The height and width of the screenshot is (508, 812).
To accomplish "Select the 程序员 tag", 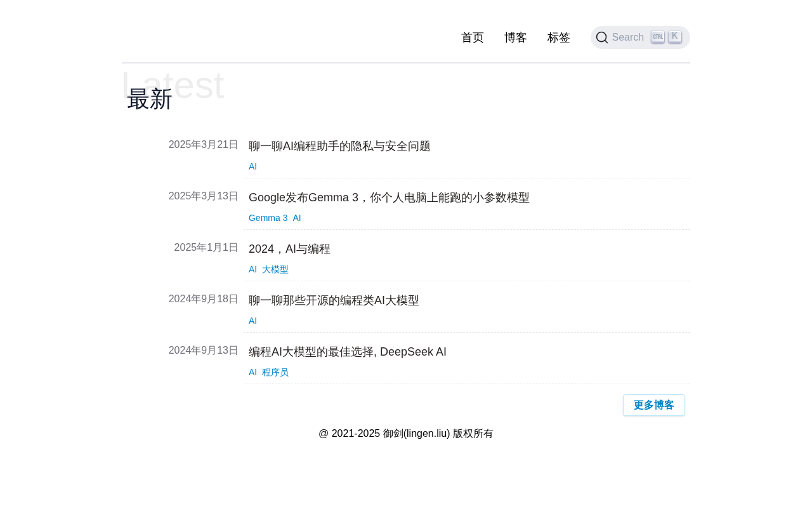I will point(275,372).
